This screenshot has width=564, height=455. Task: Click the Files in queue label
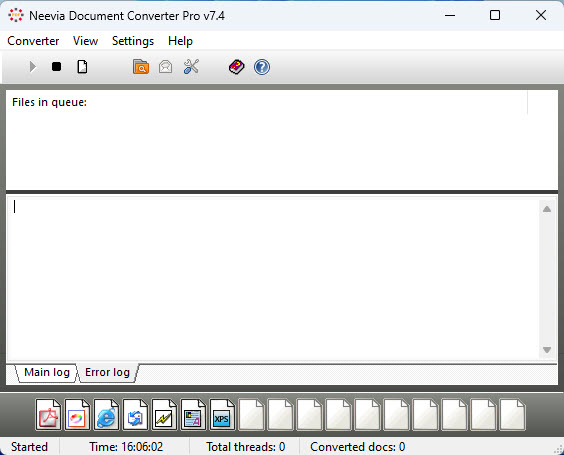point(49,102)
